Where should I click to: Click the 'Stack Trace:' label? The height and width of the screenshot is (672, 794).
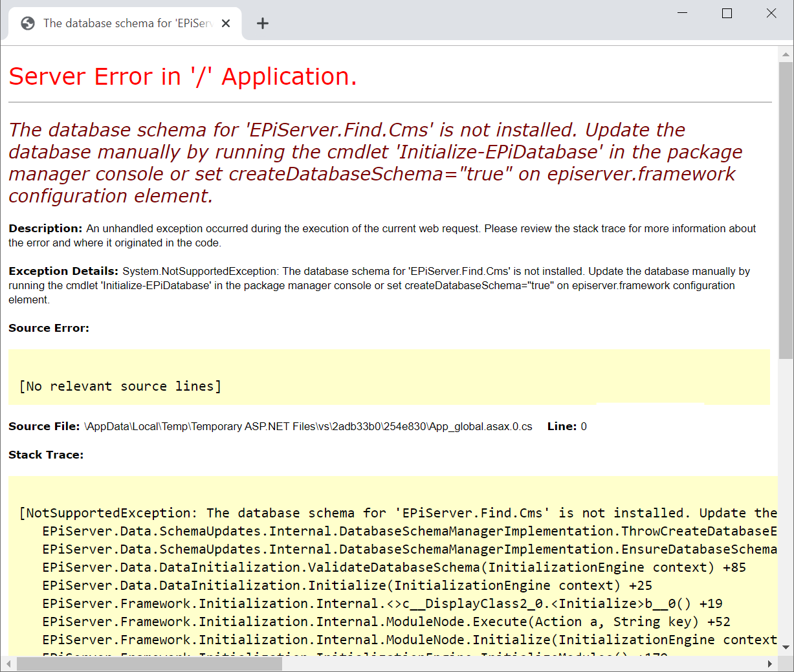(x=46, y=455)
